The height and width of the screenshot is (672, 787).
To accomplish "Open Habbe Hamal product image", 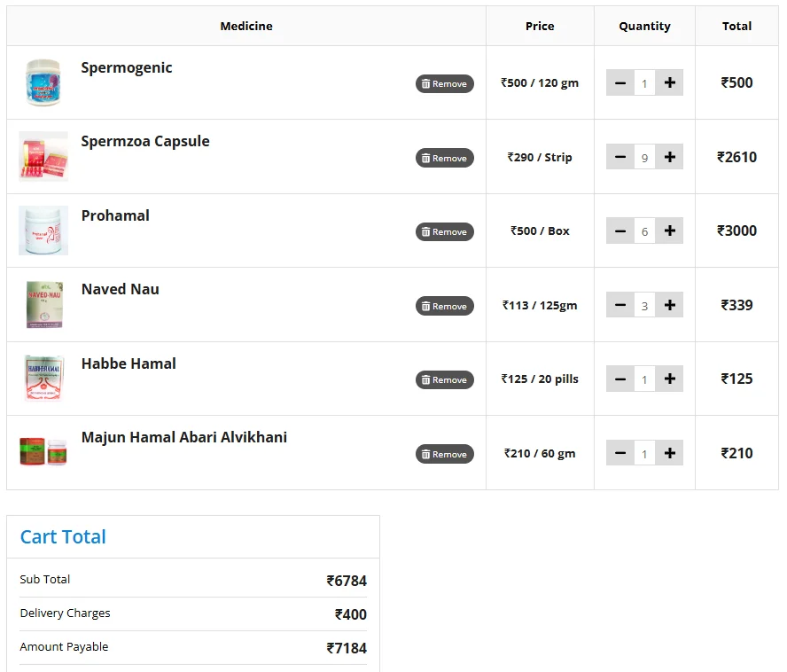I will pos(43,379).
